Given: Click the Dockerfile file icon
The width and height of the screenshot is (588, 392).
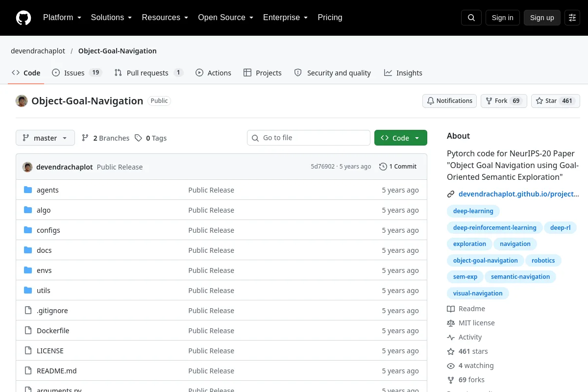Looking at the screenshot, I should [x=28, y=331].
